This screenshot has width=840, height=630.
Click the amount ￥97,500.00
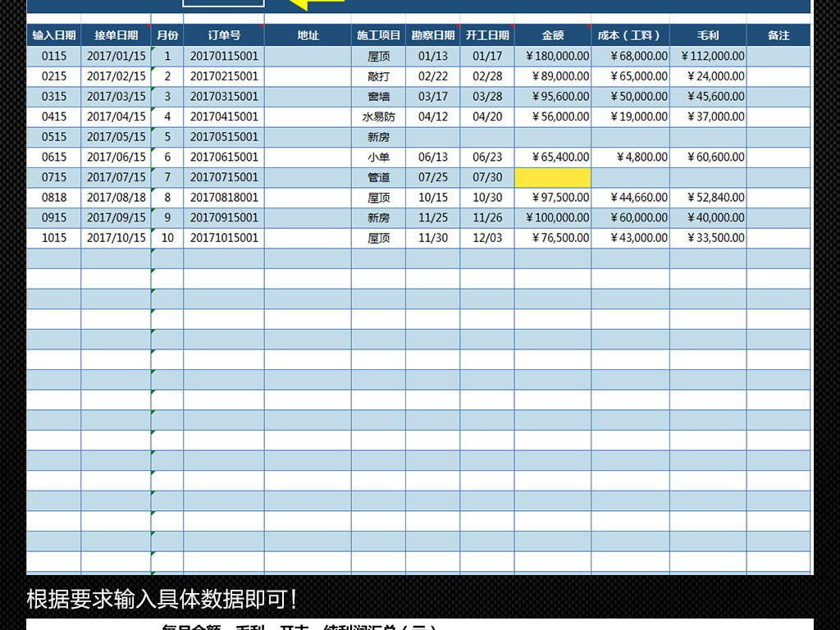tap(553, 198)
